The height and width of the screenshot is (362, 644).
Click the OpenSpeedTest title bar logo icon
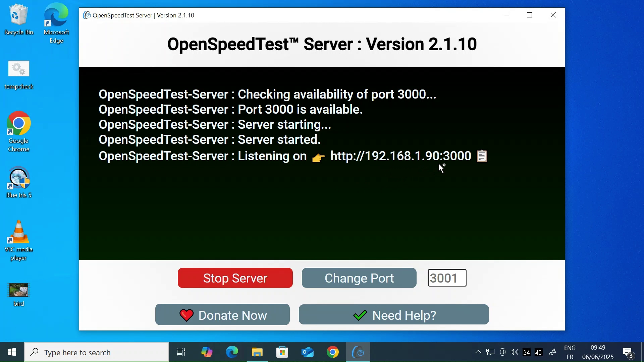[x=87, y=15]
